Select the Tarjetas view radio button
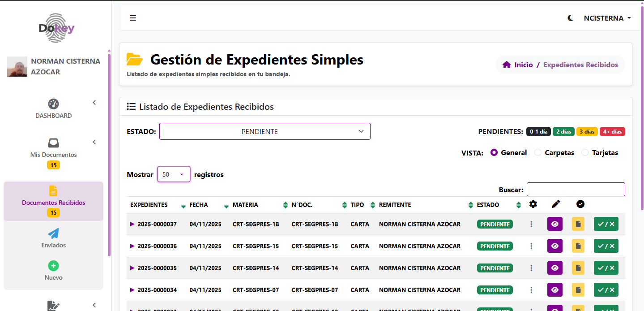644x311 pixels. click(x=585, y=153)
